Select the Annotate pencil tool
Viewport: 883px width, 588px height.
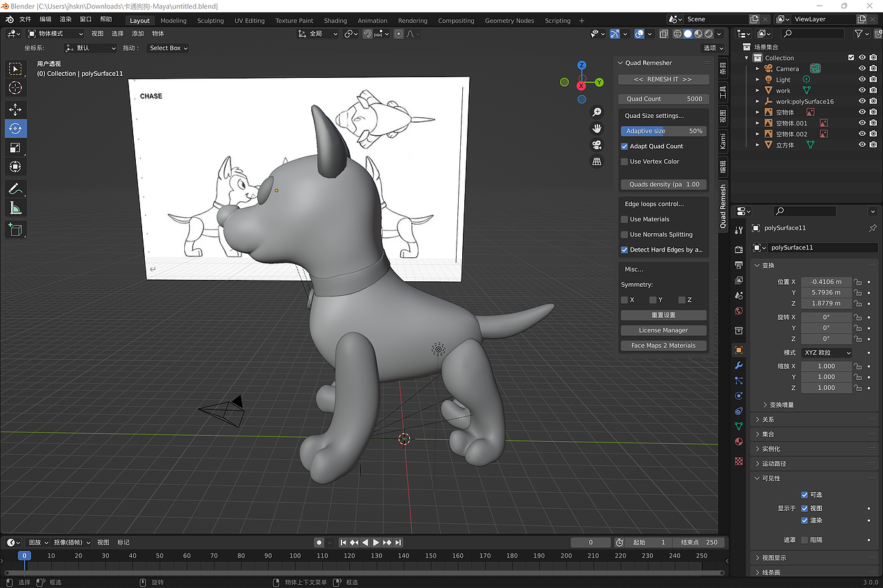coord(15,188)
